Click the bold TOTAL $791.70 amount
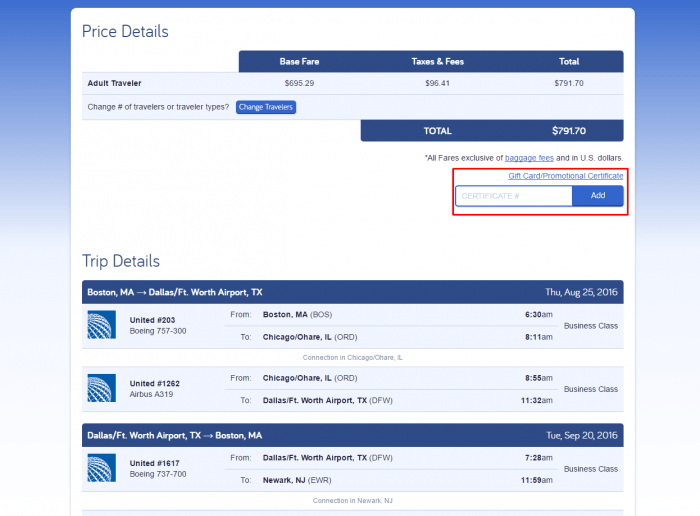This screenshot has height=516, width=700. coord(569,131)
